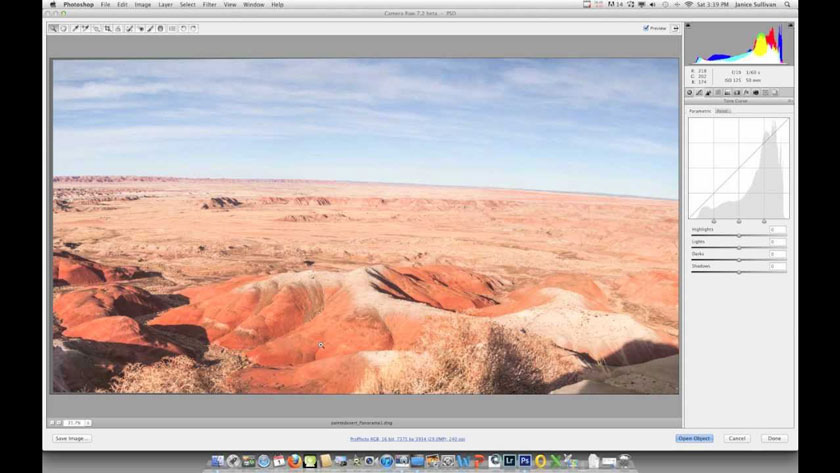Open the Window menu
840x473 pixels.
click(253, 4)
